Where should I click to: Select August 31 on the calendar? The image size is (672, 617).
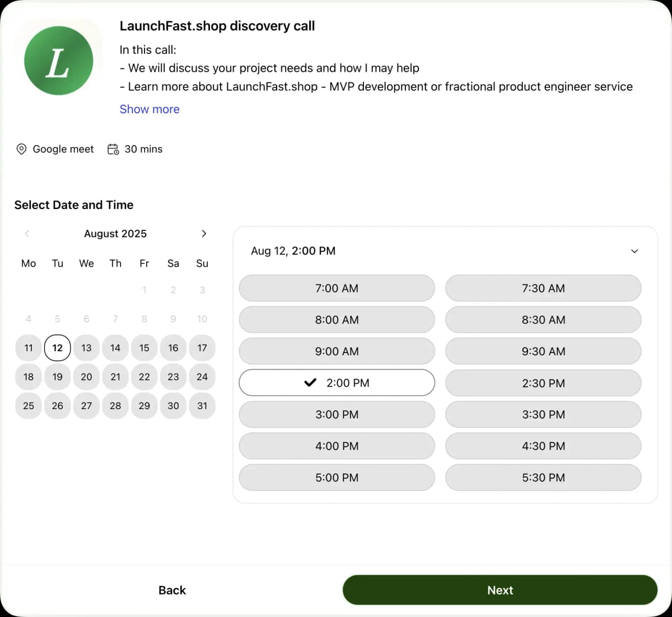[202, 406]
